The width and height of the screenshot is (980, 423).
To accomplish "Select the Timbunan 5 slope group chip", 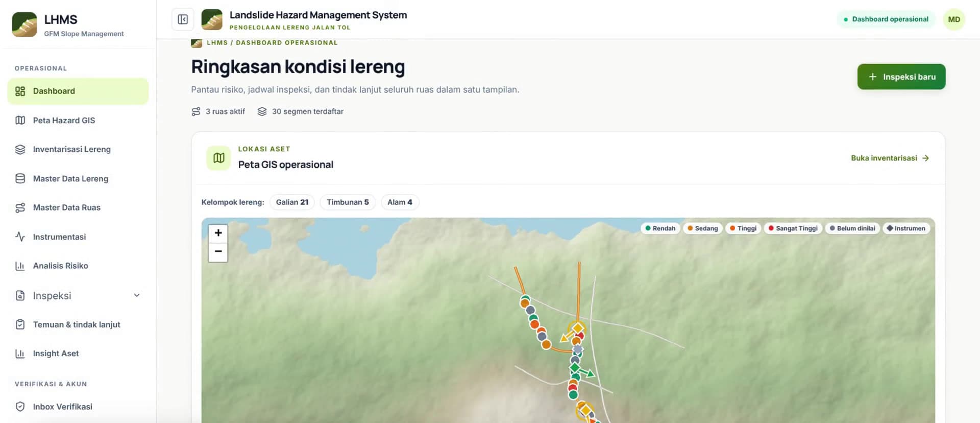I will (348, 202).
